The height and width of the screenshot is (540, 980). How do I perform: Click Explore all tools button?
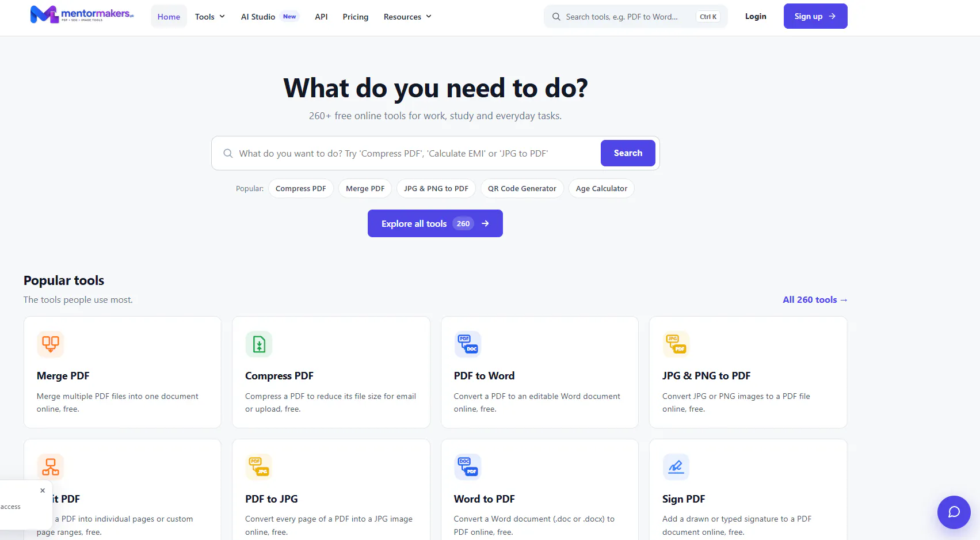tap(435, 223)
